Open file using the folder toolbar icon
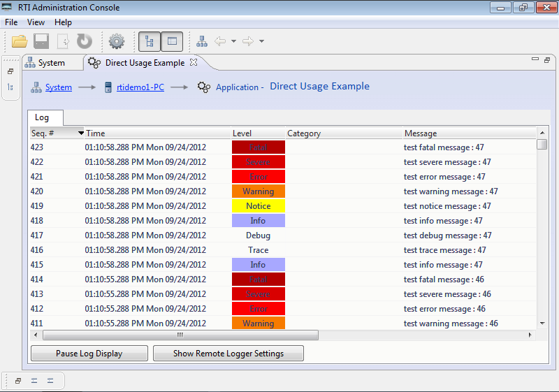559x392 pixels. point(20,41)
